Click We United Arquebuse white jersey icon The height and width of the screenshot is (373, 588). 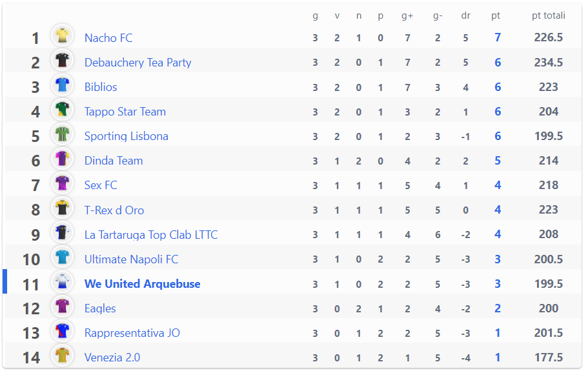click(62, 281)
